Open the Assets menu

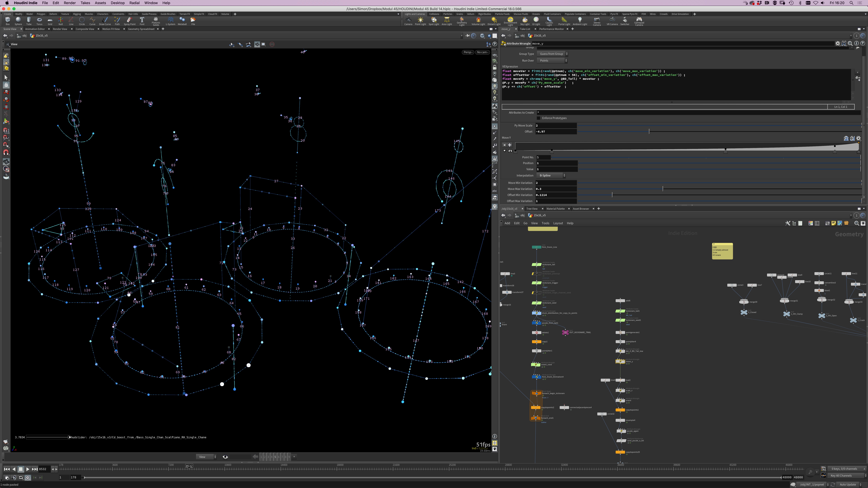click(100, 3)
